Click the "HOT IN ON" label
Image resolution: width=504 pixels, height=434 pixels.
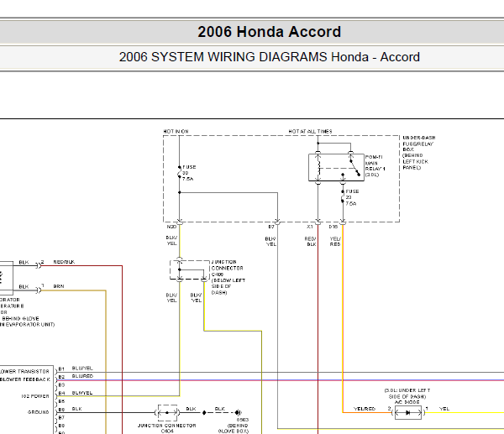(176, 132)
